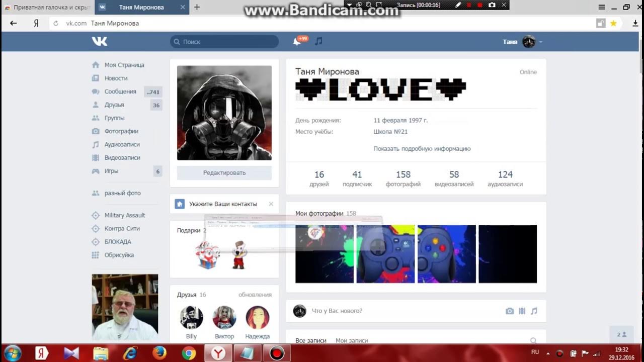Open friend Надежда's avatar

pos(258,318)
